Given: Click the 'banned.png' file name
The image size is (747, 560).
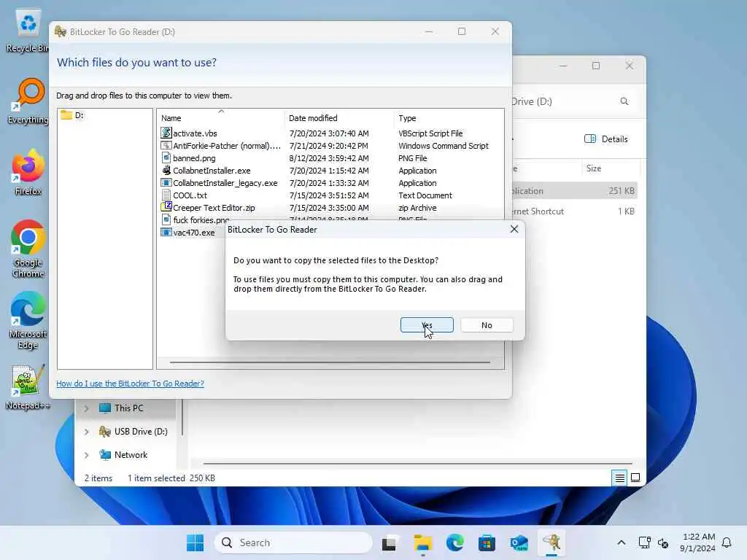Looking at the screenshot, I should tap(194, 158).
